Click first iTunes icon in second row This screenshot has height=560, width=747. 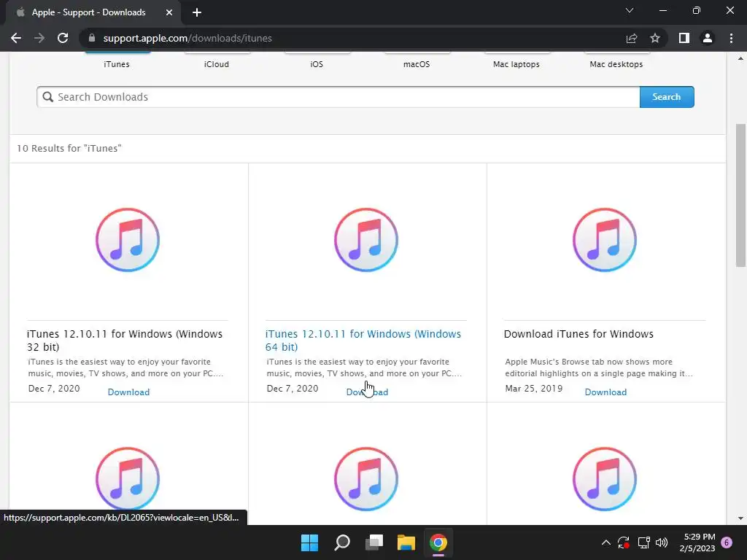click(x=128, y=479)
